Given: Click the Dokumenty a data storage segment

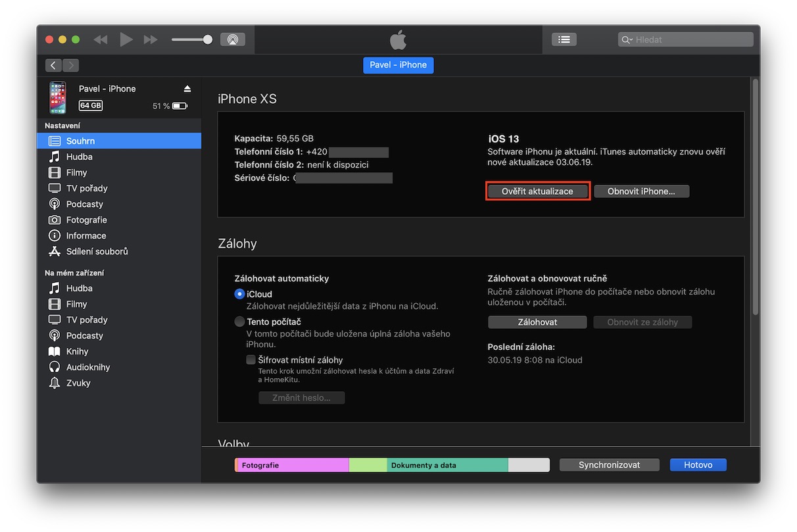Looking at the screenshot, I should pos(447,465).
